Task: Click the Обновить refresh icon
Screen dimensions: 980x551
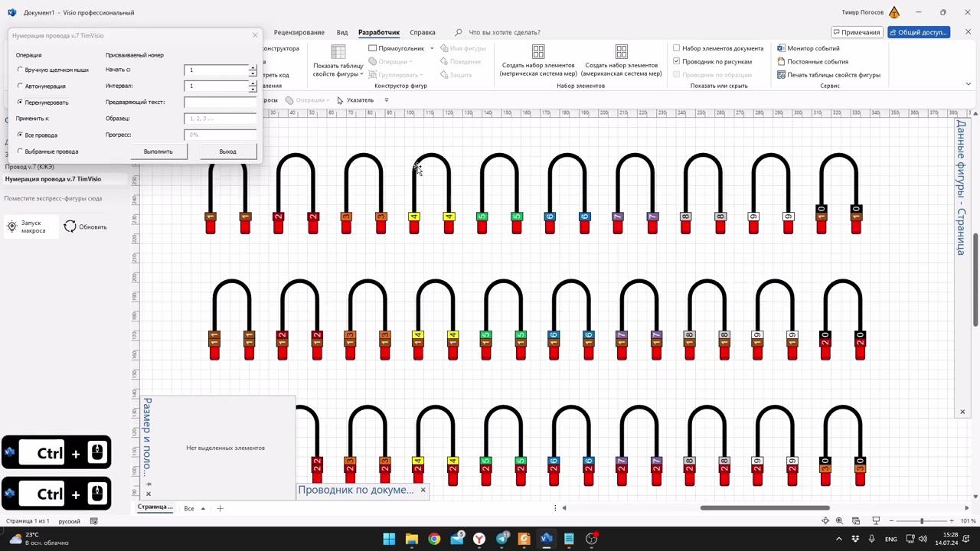Action: point(70,227)
